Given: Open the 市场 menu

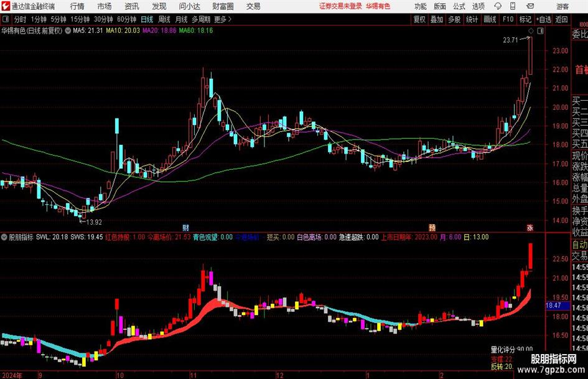Looking at the screenshot, I should click(x=105, y=6).
